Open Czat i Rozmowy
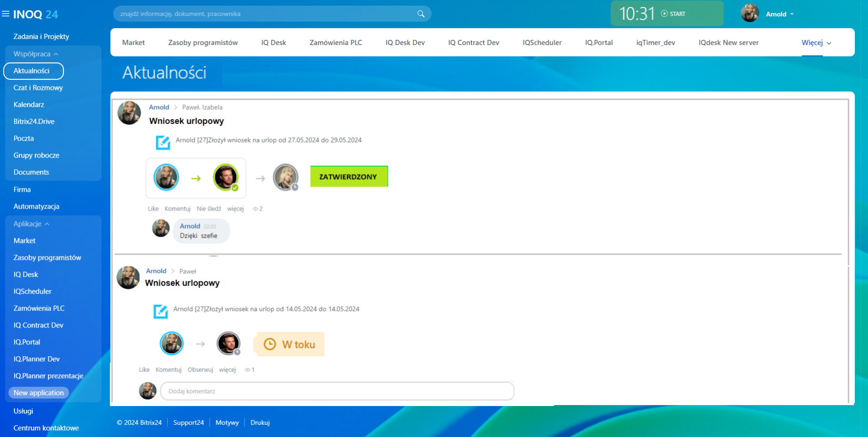 coord(38,88)
